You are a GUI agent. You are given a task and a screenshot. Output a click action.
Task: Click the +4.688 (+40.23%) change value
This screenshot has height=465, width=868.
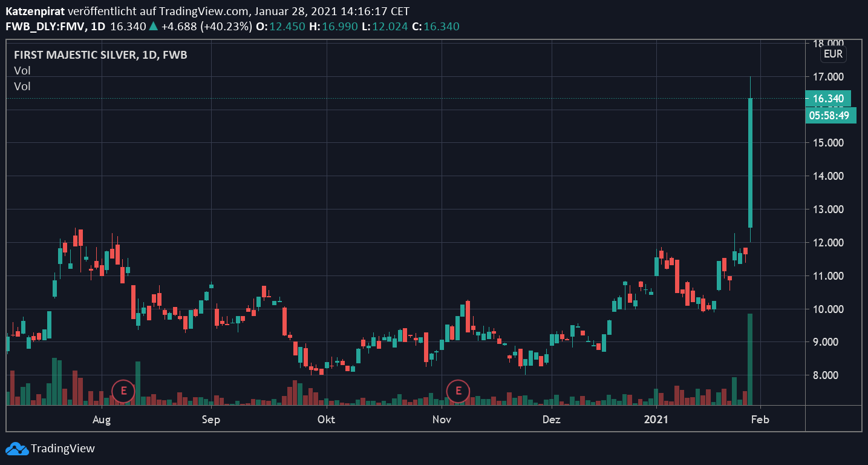point(206,26)
